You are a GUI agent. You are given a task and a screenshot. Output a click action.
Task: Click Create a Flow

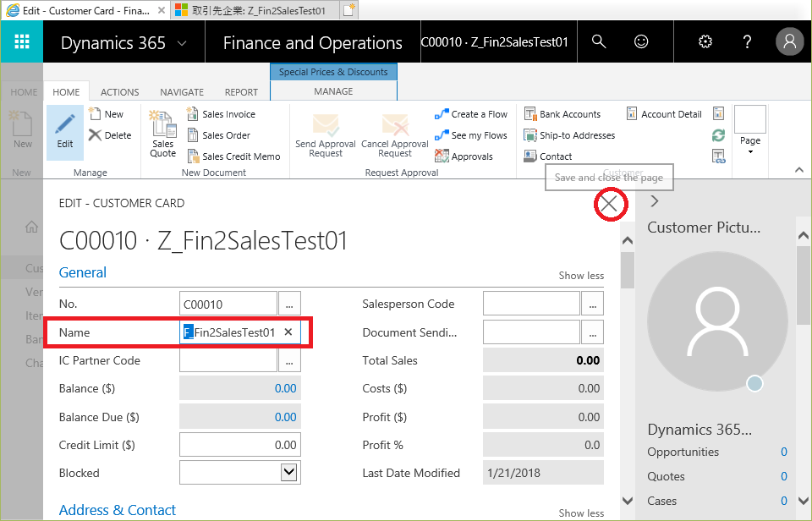point(471,114)
